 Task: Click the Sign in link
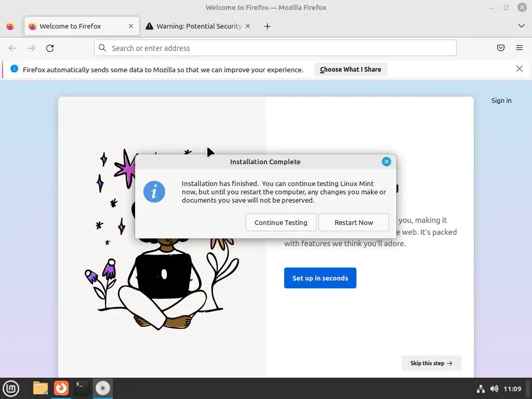[501, 100]
